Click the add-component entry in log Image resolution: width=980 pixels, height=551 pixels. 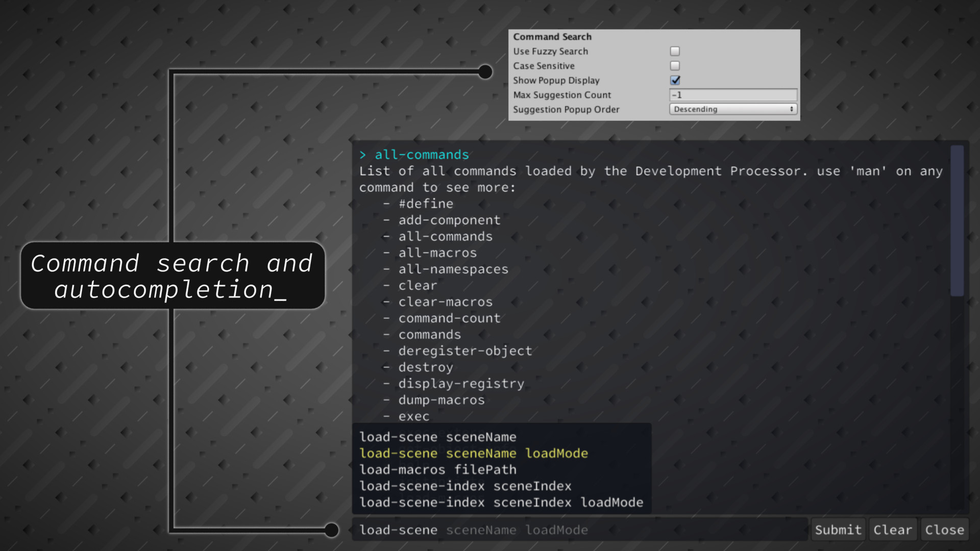click(449, 220)
